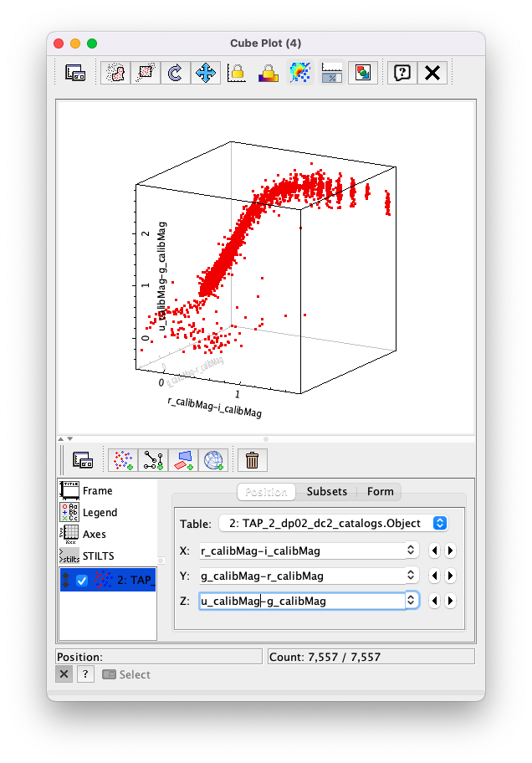This screenshot has height=763, width=532.
Task: Open the Table selector dropdown
Action: coord(334,524)
